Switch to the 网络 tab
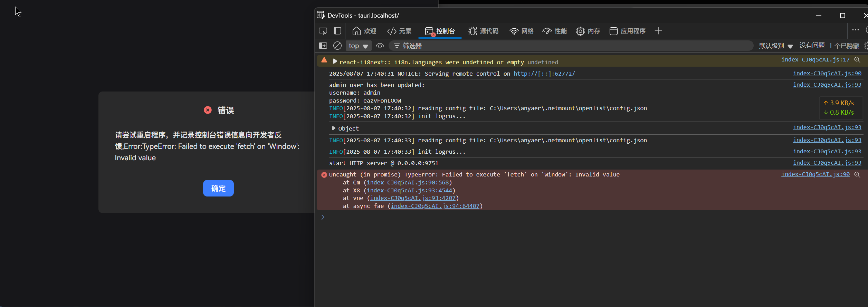Screen dimensions: 868x307 coord(522,31)
